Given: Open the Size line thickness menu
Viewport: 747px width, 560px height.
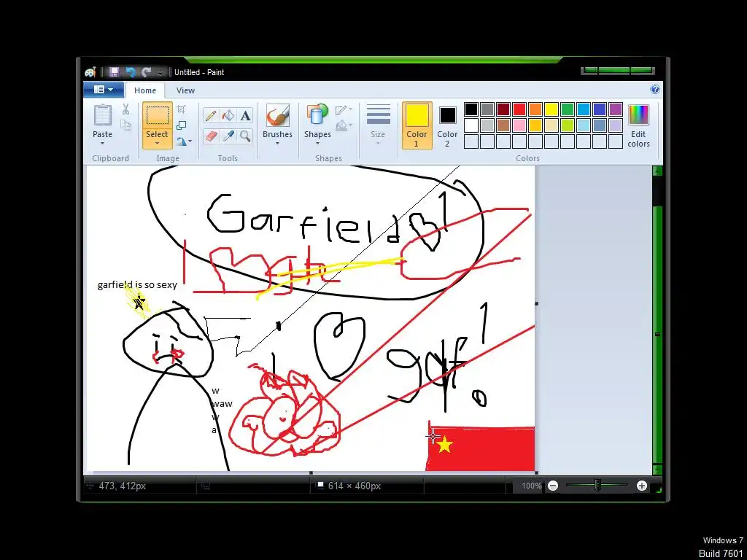Looking at the screenshot, I should coord(378,125).
